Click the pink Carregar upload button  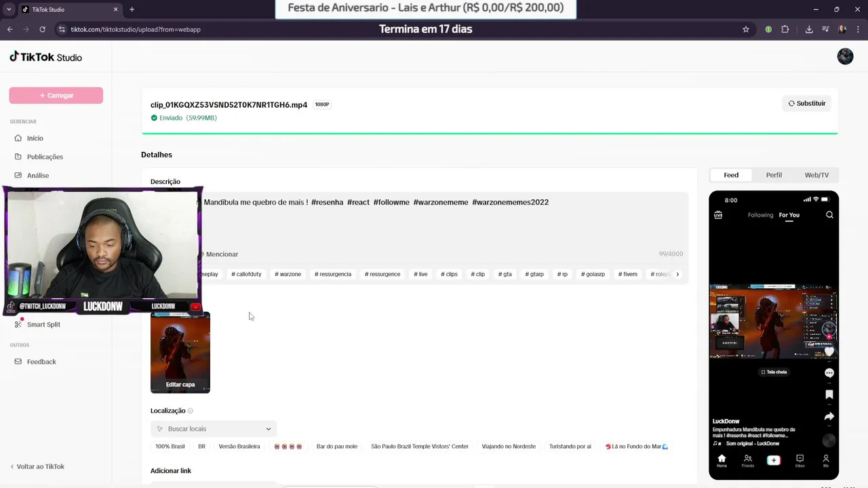tap(56, 96)
